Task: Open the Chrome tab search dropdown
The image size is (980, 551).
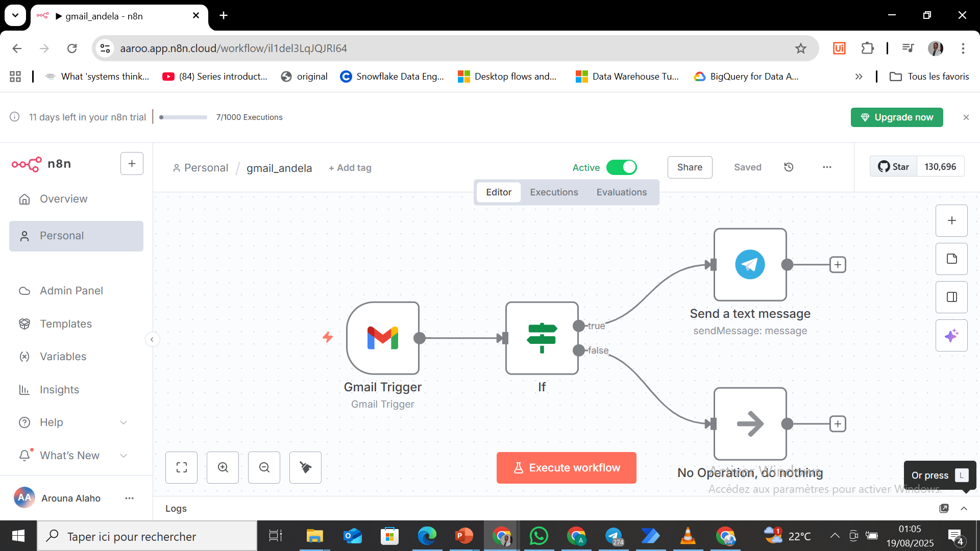Action: 15,15
